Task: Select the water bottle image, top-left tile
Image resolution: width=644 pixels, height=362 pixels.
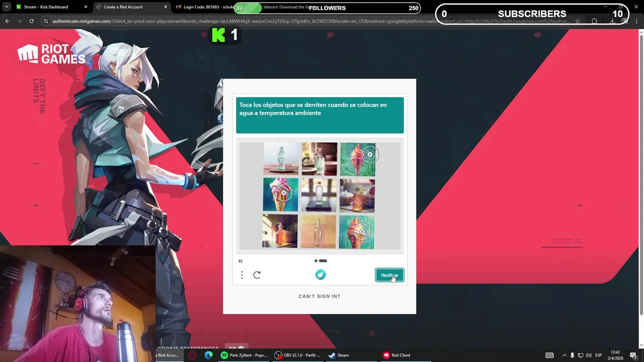Action: (x=281, y=159)
